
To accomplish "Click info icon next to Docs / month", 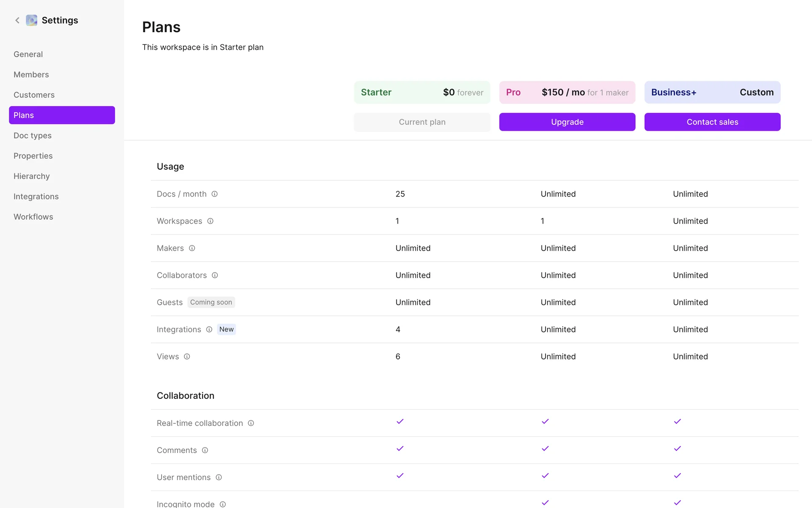I will click(214, 194).
